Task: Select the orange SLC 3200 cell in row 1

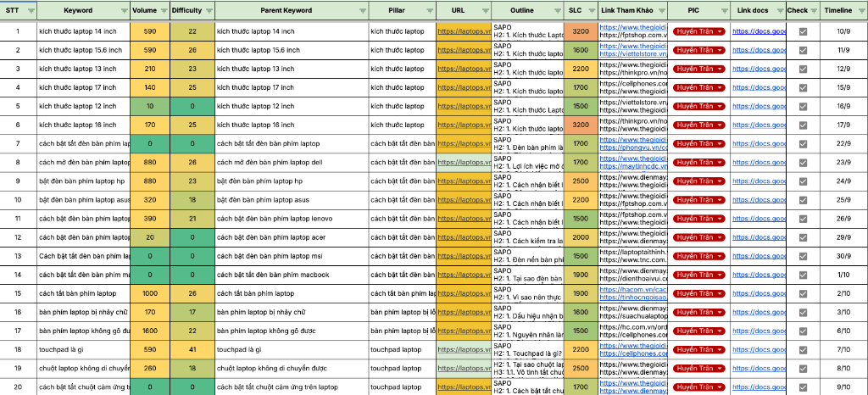Action: (581, 31)
